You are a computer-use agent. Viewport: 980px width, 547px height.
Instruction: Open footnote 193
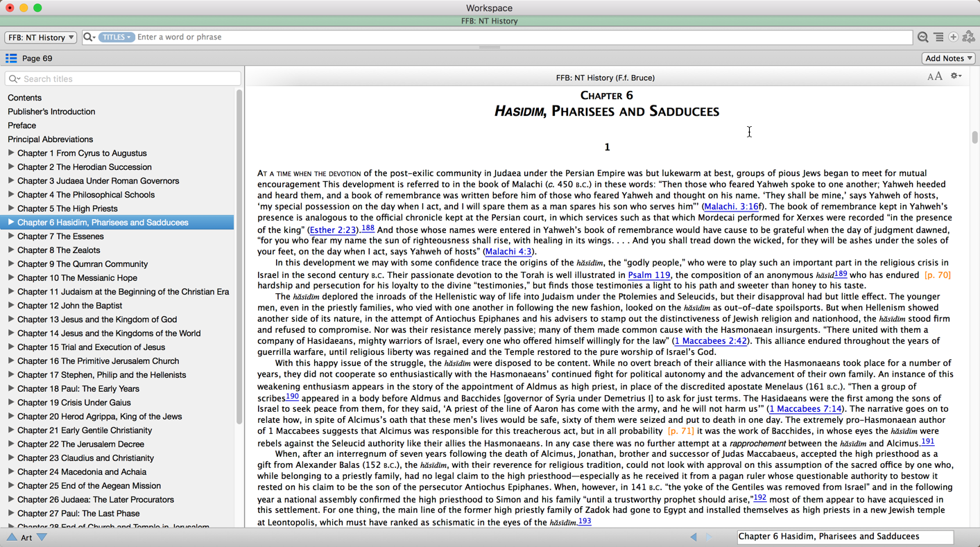(585, 521)
